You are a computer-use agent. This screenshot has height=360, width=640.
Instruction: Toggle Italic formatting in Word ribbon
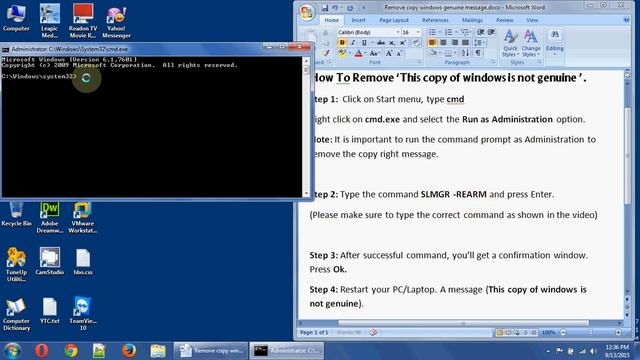pyautogui.click(x=353, y=43)
